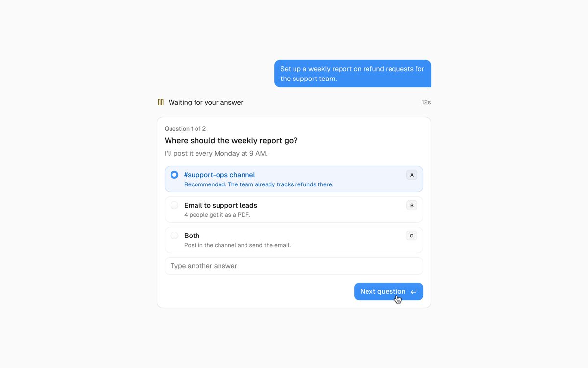Click the Question 1 of 2 label
Image resolution: width=588 pixels, height=368 pixels.
pos(185,129)
